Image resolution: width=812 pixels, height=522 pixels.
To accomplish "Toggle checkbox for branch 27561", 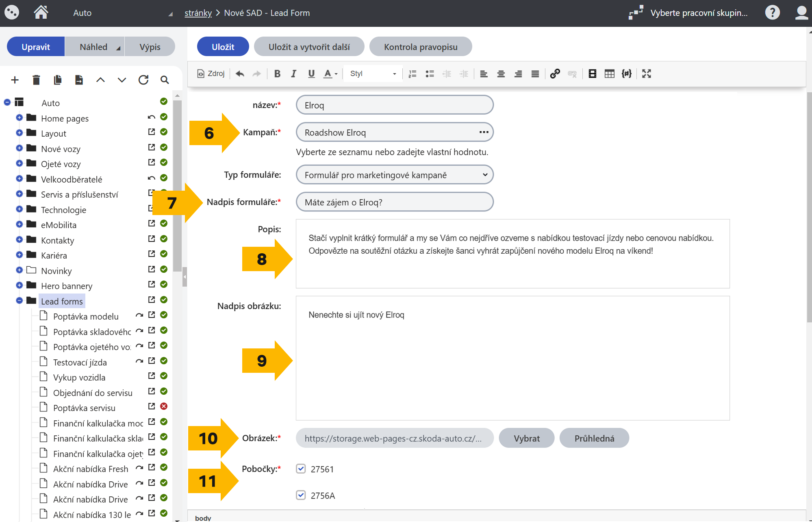I will pyautogui.click(x=301, y=469).
